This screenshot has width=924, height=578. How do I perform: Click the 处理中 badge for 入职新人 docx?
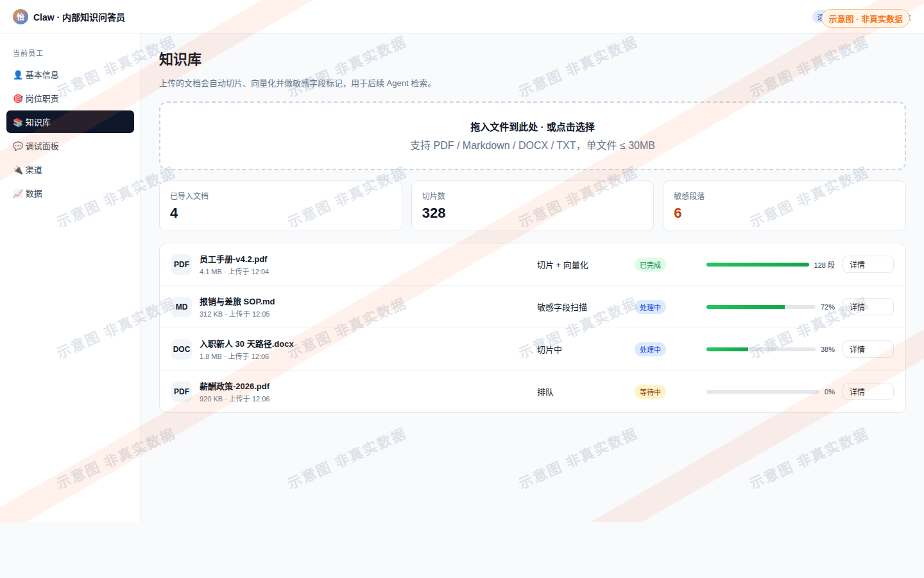coord(650,349)
